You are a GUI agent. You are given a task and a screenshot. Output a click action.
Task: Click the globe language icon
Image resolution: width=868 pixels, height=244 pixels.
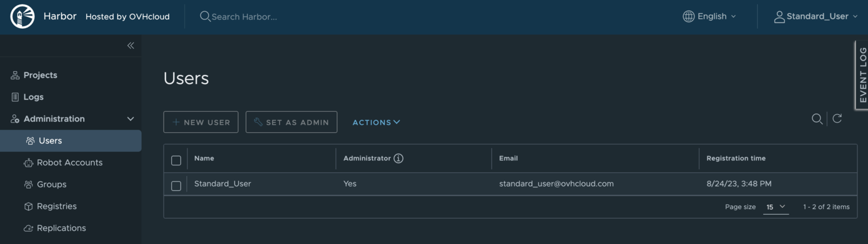(x=688, y=17)
